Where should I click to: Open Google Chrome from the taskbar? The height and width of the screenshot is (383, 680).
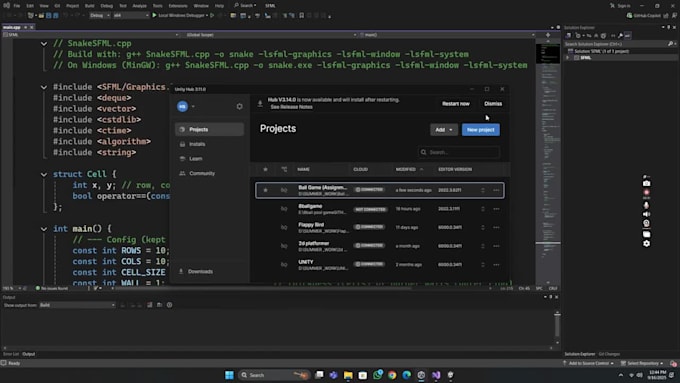point(392,375)
